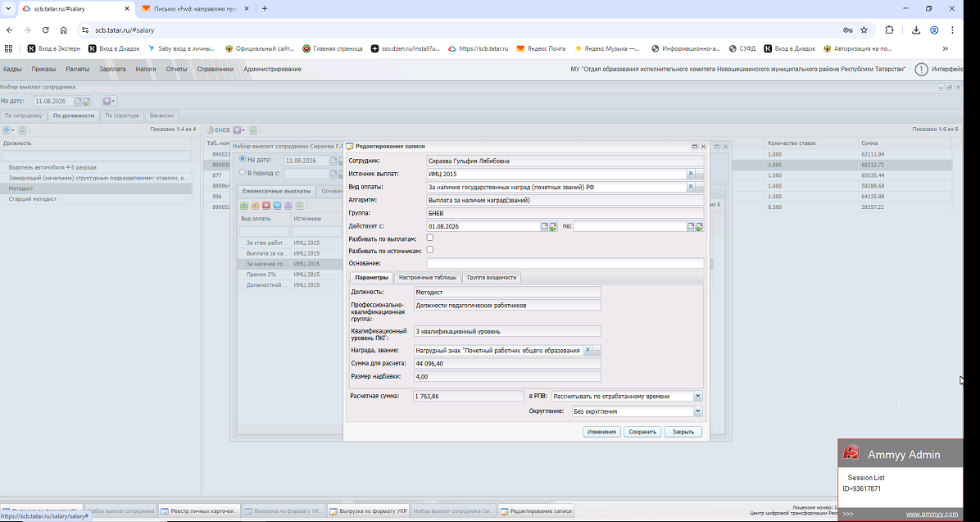The height and width of the screenshot is (522, 980).
Task: Open the Округление dropdown
Action: [x=698, y=411]
